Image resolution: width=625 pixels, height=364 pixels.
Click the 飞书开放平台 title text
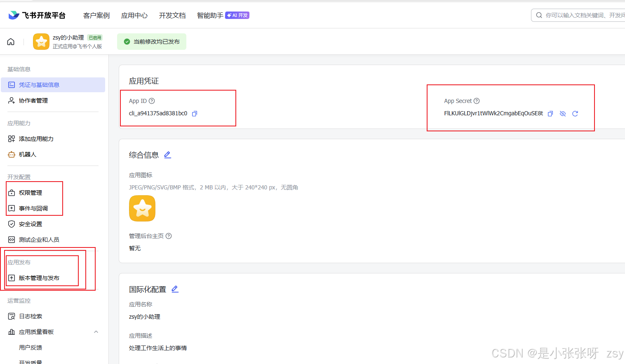(x=44, y=15)
